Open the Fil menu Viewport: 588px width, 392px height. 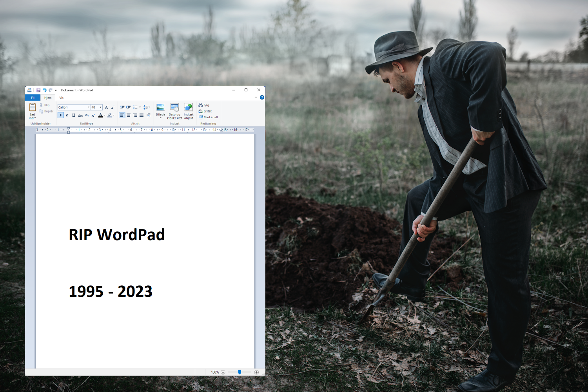[x=33, y=98]
